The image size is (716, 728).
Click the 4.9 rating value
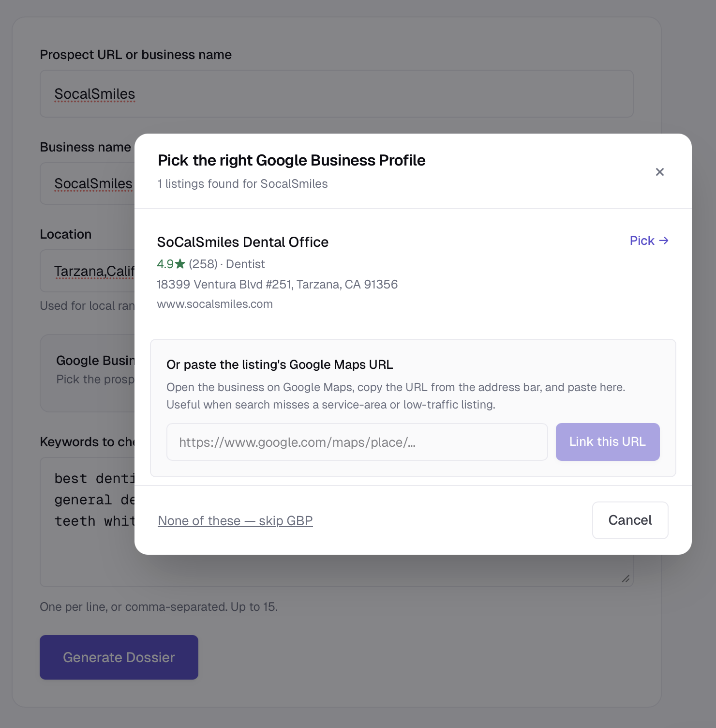(164, 264)
